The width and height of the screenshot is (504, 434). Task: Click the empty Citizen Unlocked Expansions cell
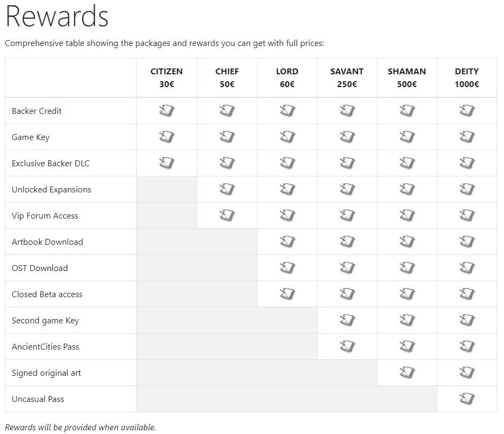(x=167, y=189)
